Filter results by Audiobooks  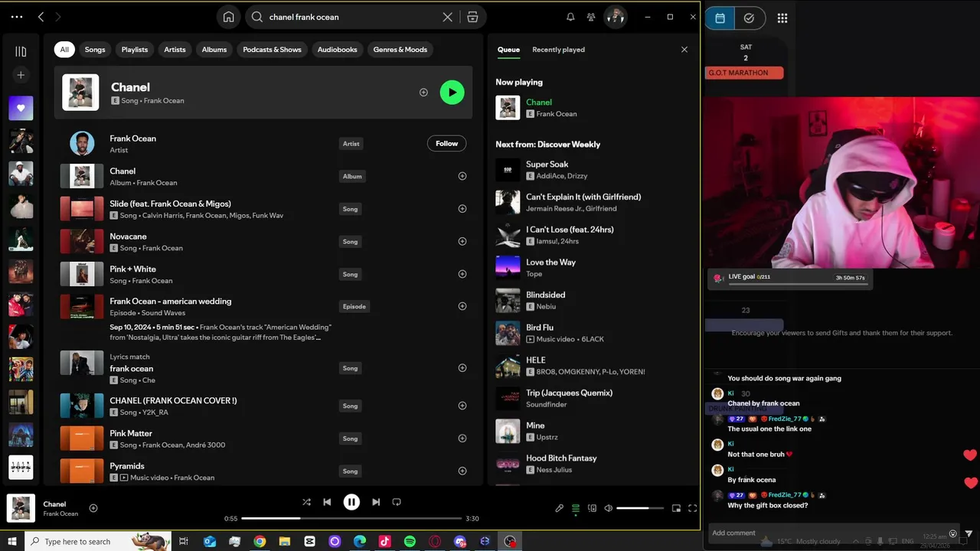338,50
